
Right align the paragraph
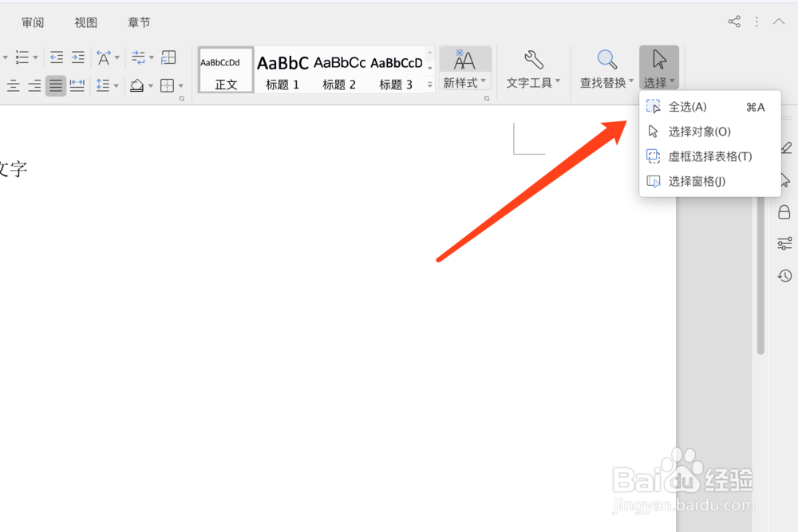click(x=34, y=85)
